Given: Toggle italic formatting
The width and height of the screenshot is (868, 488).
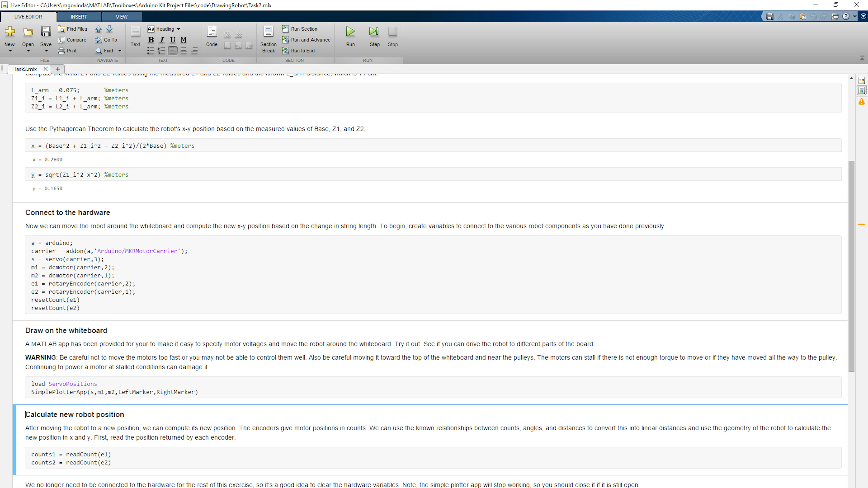Looking at the screenshot, I should click(x=162, y=40).
